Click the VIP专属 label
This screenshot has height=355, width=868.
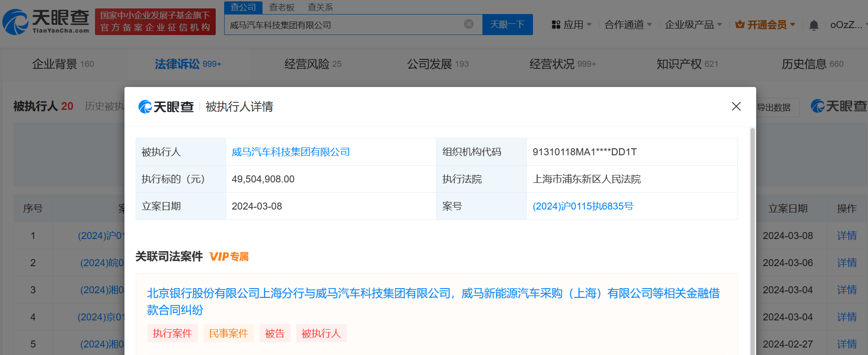(229, 256)
